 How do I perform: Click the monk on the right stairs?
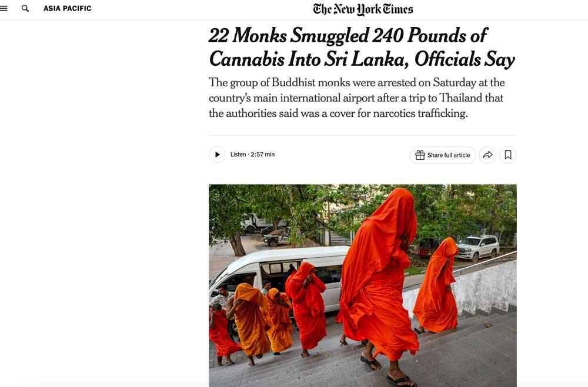click(x=436, y=285)
